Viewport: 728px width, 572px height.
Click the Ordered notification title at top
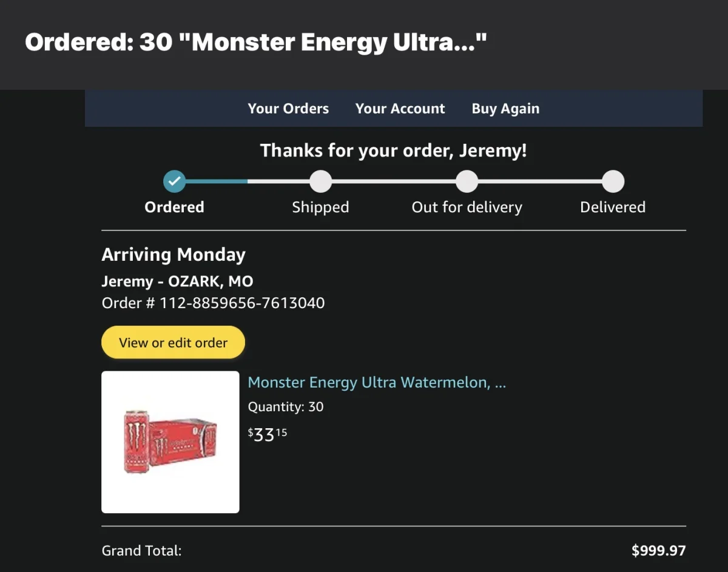(x=256, y=42)
